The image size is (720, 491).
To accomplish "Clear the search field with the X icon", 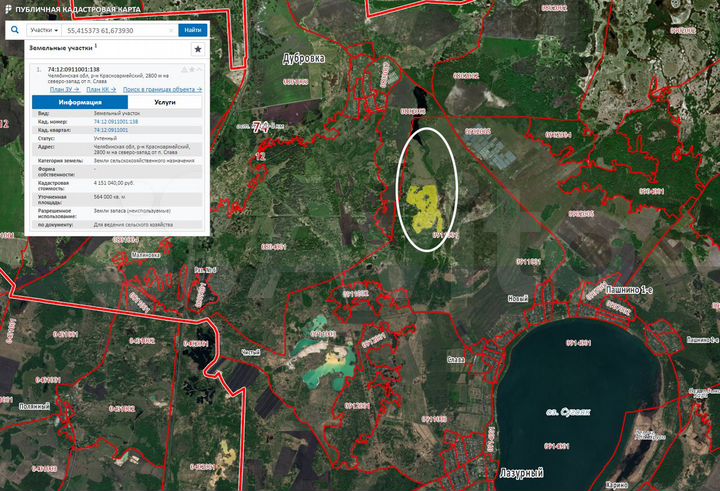I will 172,30.
